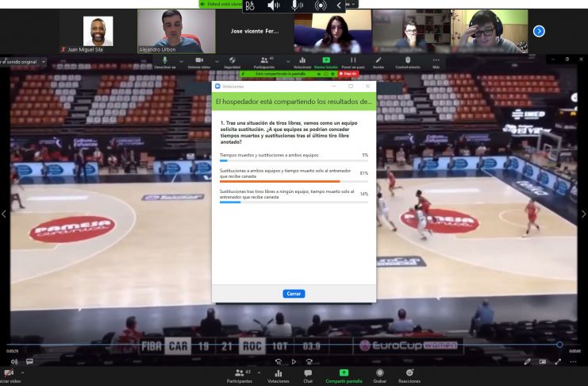Viewport: 588px width, 386px height.
Task: Open Votaciones in the bottom Zoom toolbar
Action: tap(279, 376)
